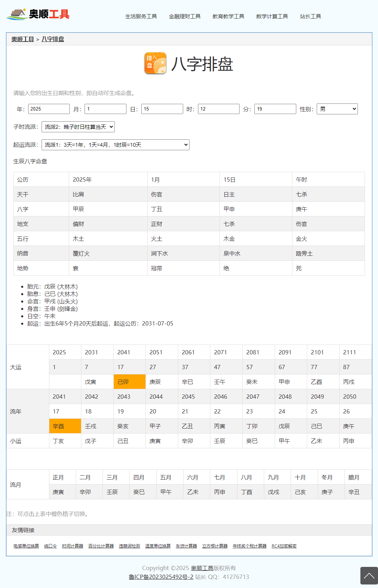Click the 八字排盘 yin-yang app icon
The height and width of the screenshot is (588, 378).
[x=155, y=63]
